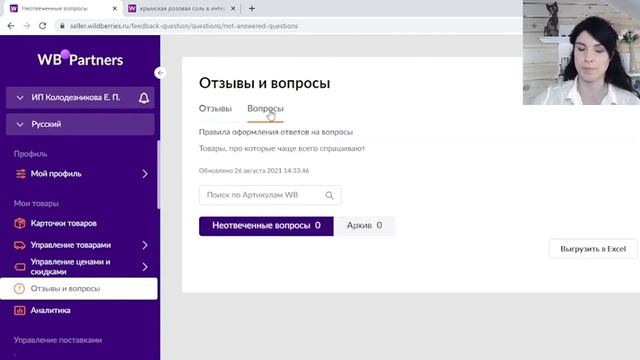Click the Профиль section label
Screen dimensions: 640x360
tap(31, 154)
